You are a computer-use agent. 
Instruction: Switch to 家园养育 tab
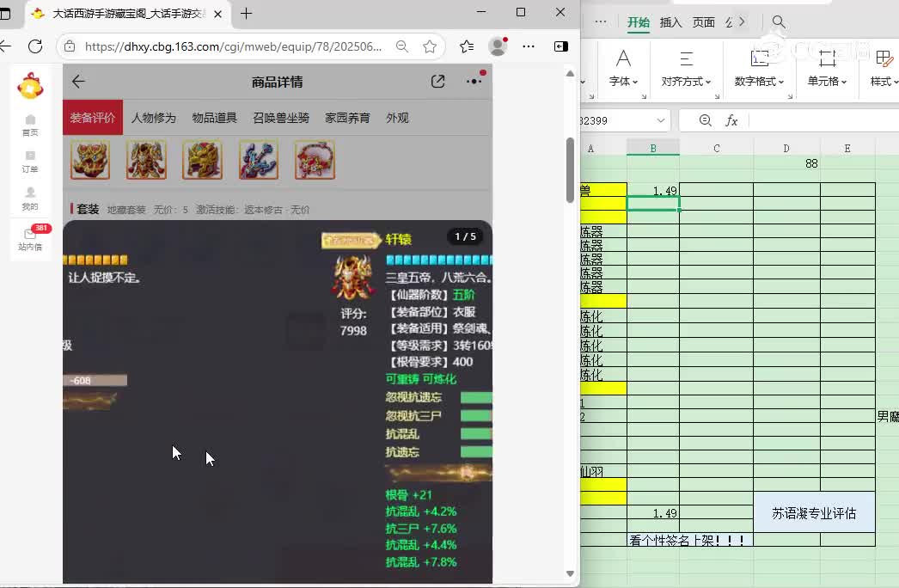[347, 118]
